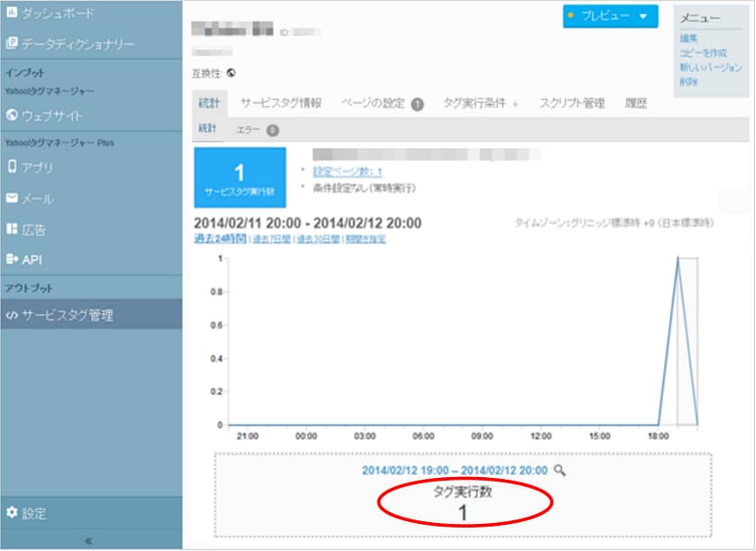Collapse the sidebar with the double chevron
This screenshot has width=756, height=551.
[x=88, y=541]
